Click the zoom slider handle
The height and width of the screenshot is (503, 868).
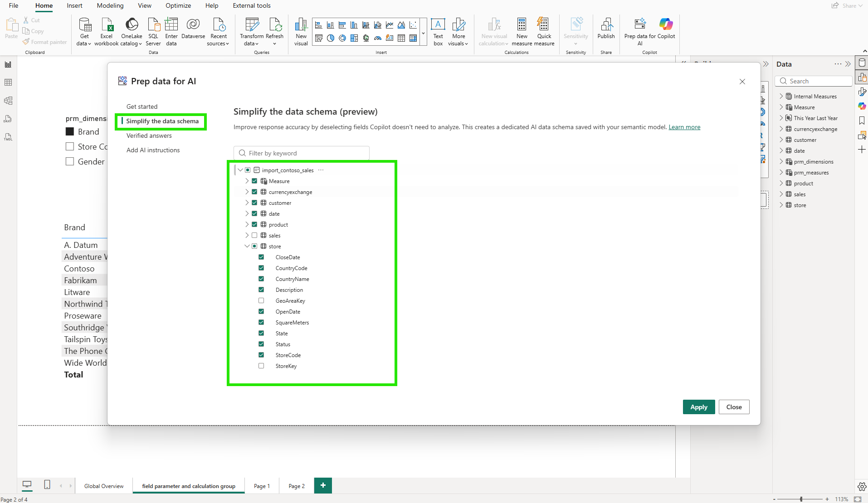[801, 499]
